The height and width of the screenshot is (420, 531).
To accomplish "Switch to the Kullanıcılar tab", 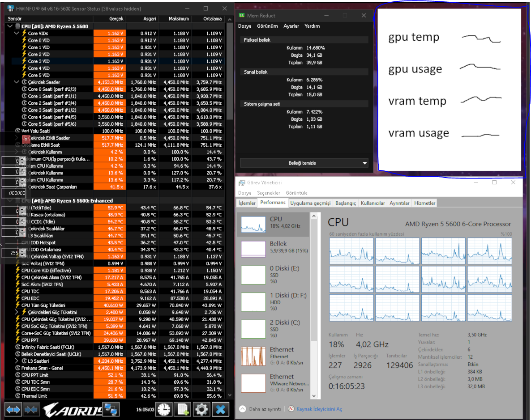I will (x=373, y=203).
